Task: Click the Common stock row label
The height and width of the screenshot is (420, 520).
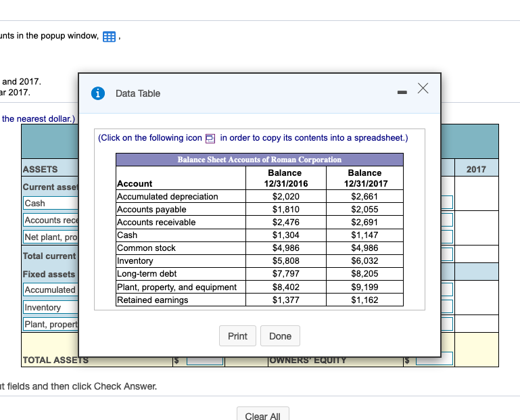Action: click(x=146, y=248)
